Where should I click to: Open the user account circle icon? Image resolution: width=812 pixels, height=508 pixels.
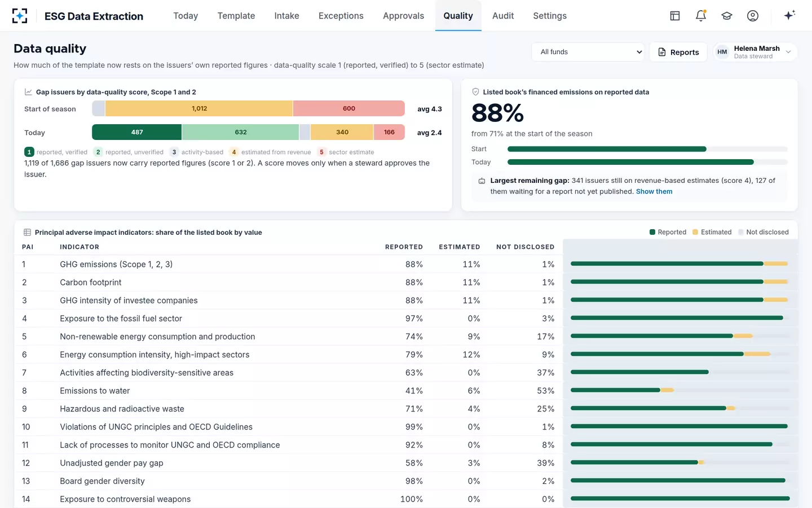pos(753,16)
